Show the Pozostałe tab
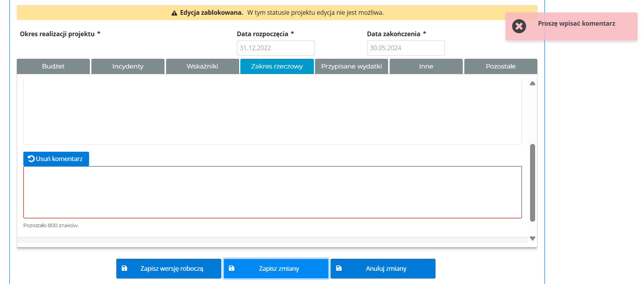 500,67
